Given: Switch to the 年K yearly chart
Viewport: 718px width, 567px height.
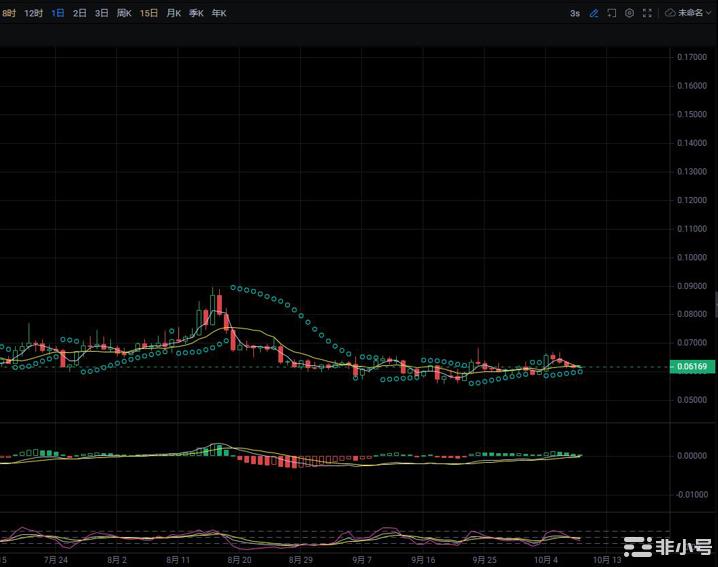Looking at the screenshot, I should [x=219, y=13].
